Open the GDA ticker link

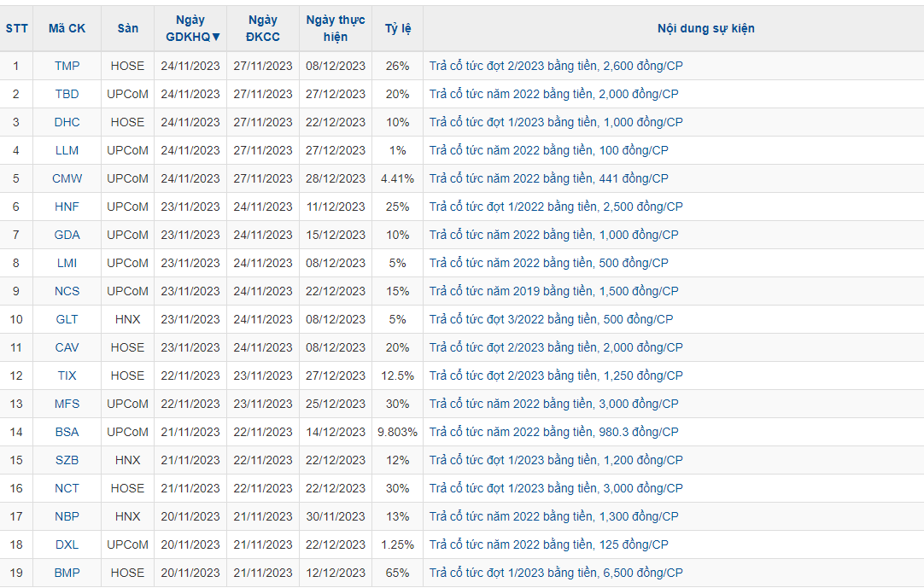(67, 235)
